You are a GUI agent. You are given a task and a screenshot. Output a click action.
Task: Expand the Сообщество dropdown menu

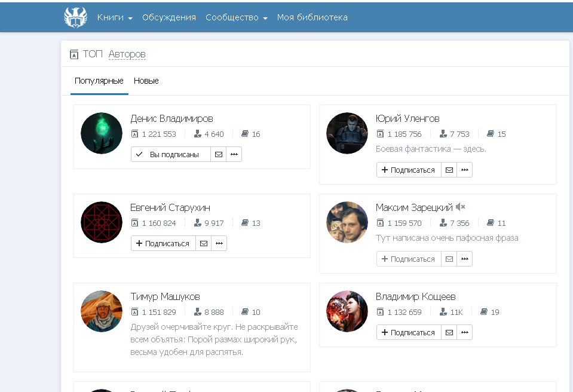(x=236, y=17)
